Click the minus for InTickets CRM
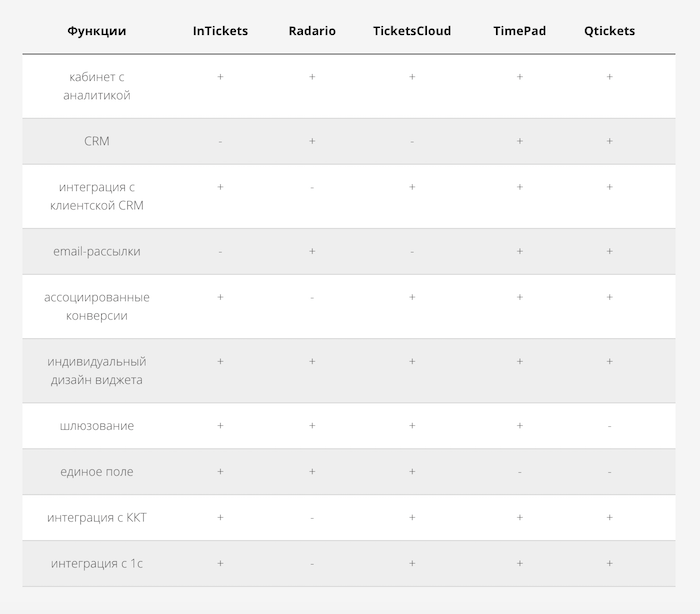This screenshot has height=614, width=700. [220, 142]
